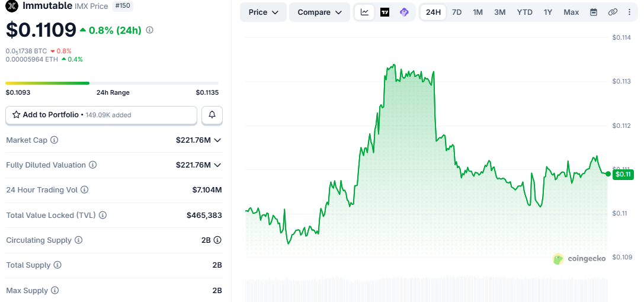Switch to line chart view icon
The image size is (644, 302).
[364, 12]
